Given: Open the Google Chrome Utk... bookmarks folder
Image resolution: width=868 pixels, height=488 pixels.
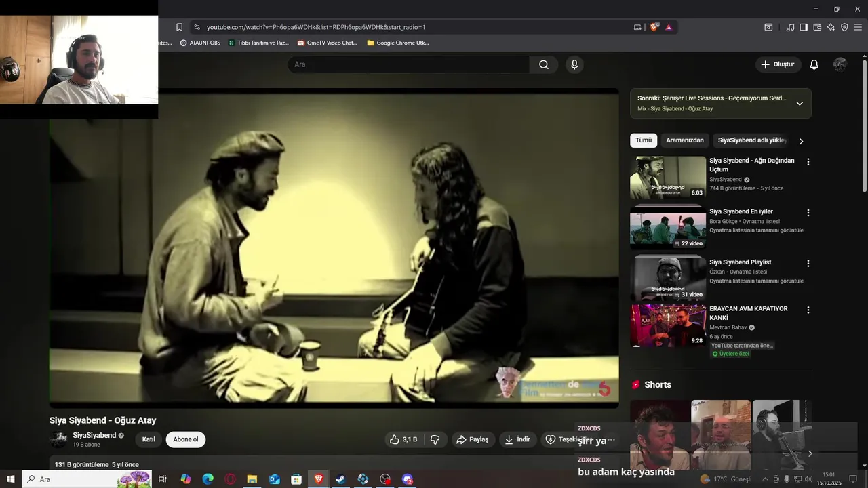Looking at the screenshot, I should 397,43.
